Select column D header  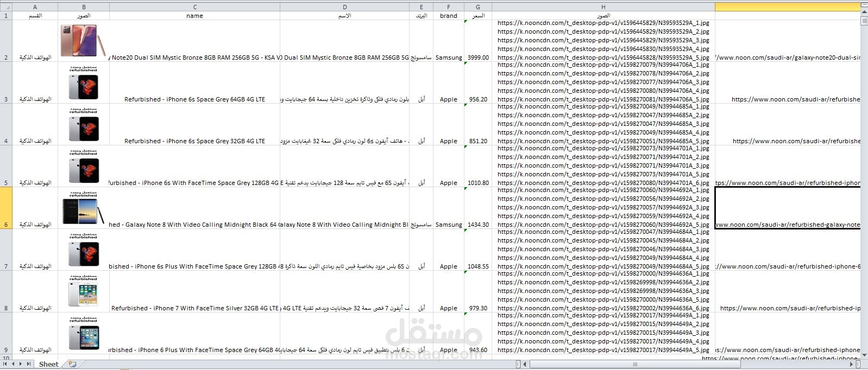click(x=345, y=7)
